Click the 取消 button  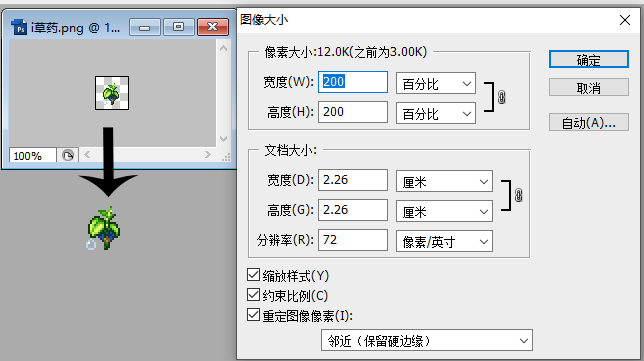(589, 87)
